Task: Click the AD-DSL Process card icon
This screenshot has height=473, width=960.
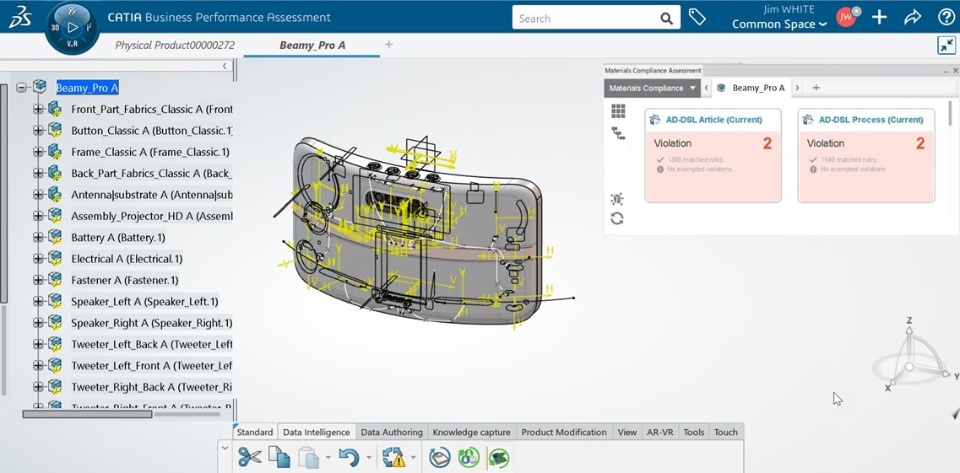Action: 808,119
